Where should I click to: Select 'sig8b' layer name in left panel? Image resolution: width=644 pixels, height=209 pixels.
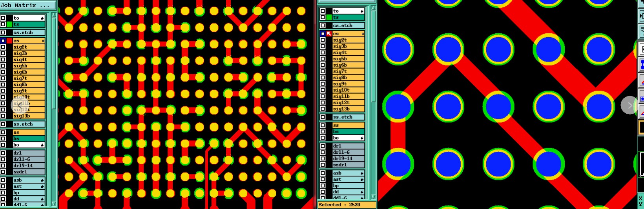[x=29, y=85]
